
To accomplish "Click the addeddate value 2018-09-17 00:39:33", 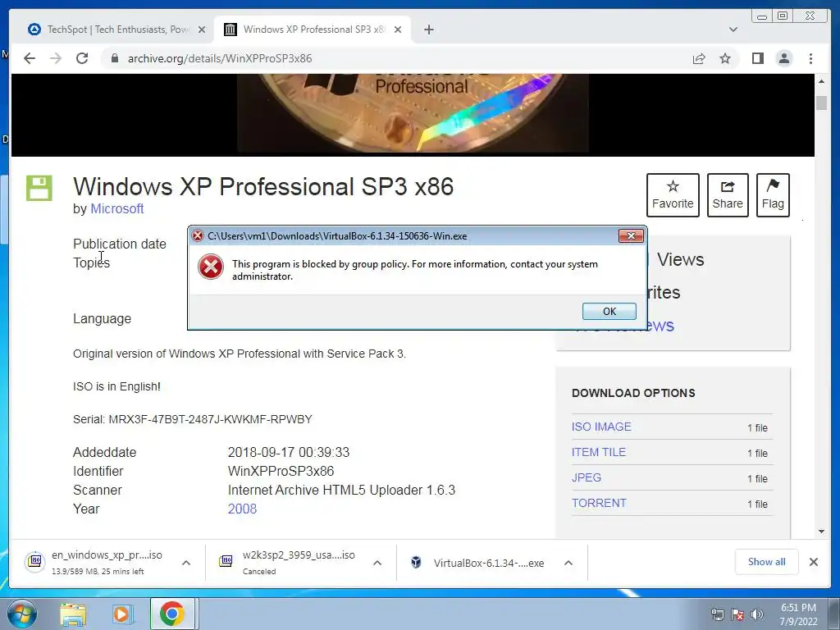I will pyautogui.click(x=288, y=452).
